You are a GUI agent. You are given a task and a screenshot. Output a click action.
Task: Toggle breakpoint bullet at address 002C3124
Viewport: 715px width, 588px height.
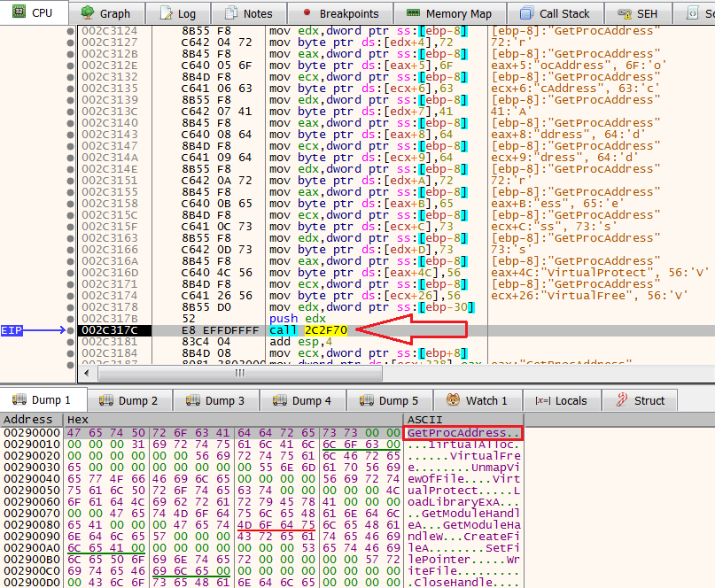[70, 31]
